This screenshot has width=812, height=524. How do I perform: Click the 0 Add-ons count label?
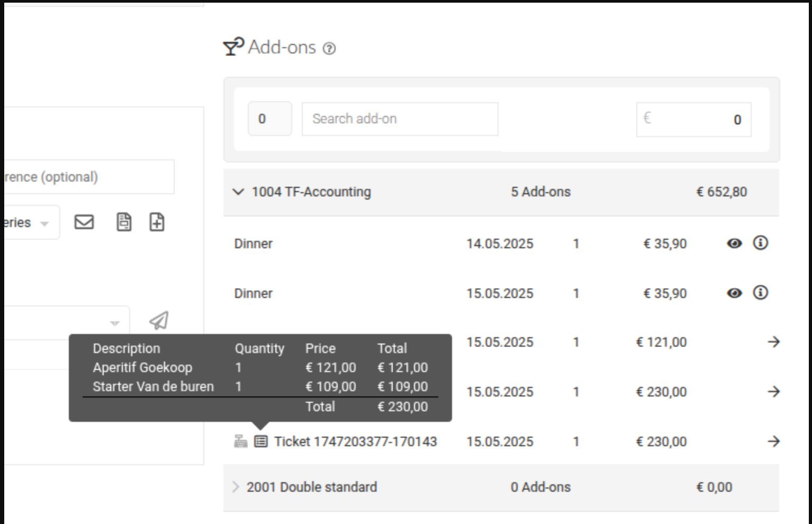point(540,487)
